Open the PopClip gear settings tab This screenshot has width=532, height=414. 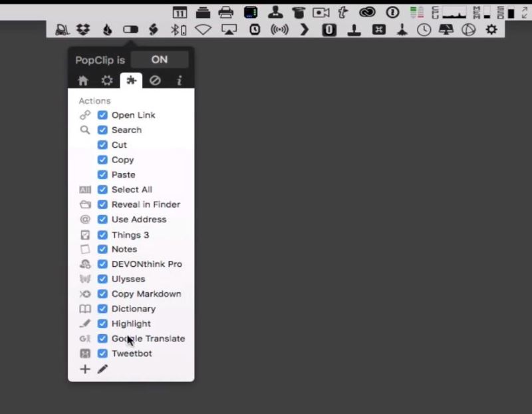[107, 81]
